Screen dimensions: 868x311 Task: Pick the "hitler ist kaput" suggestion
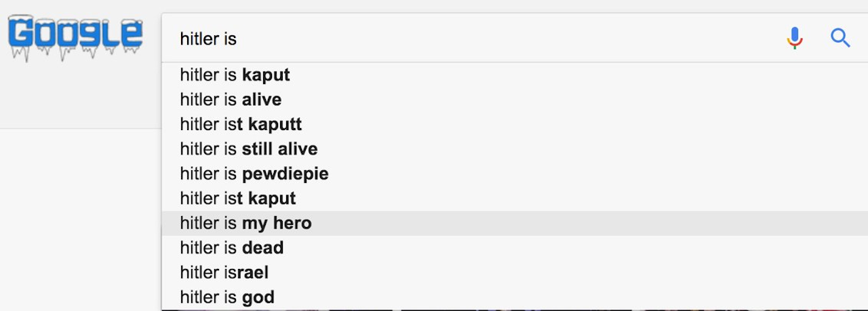pyautogui.click(x=237, y=199)
